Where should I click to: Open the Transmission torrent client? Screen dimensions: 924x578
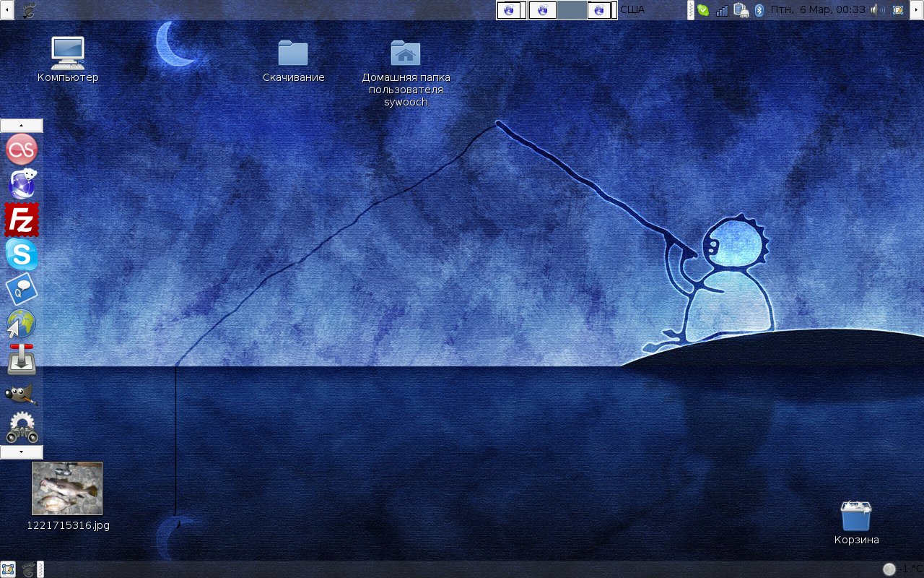22,359
